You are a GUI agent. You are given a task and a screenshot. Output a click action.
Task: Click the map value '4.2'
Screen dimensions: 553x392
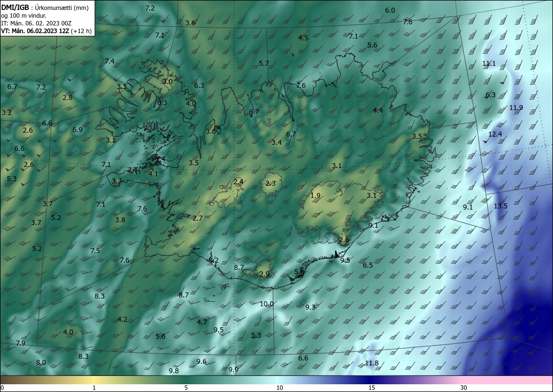[122, 319]
